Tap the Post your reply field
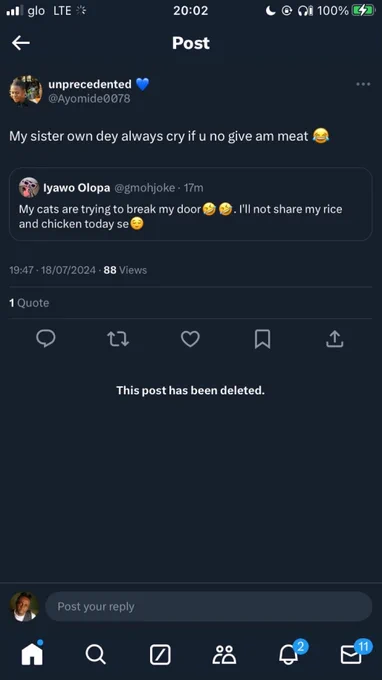Screen dimensions: 382x680 pos(209,606)
